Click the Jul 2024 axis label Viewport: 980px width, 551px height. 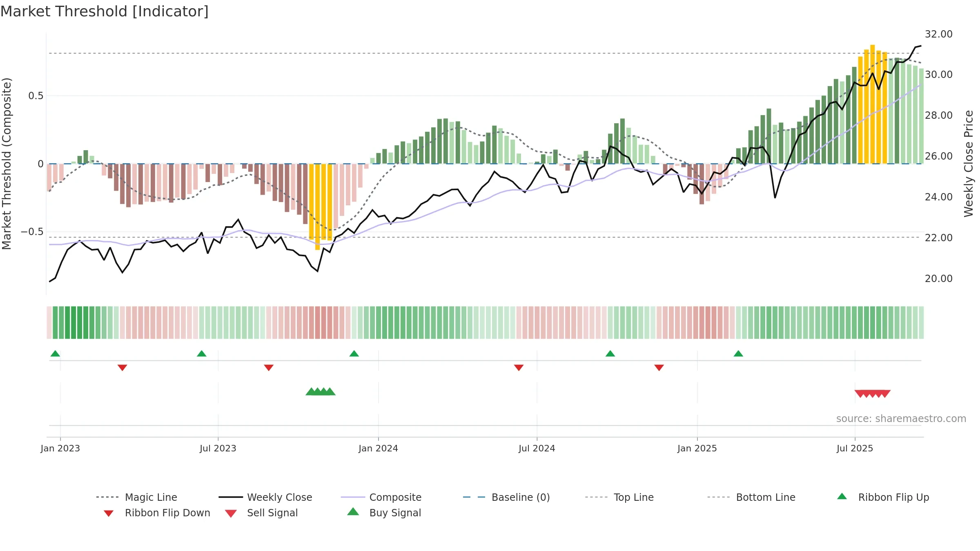tap(537, 448)
